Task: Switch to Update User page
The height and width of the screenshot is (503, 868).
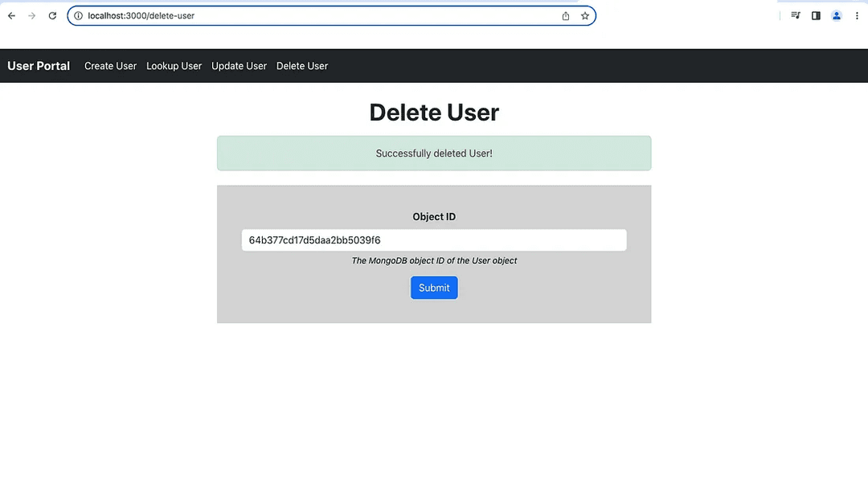Action: [x=239, y=66]
